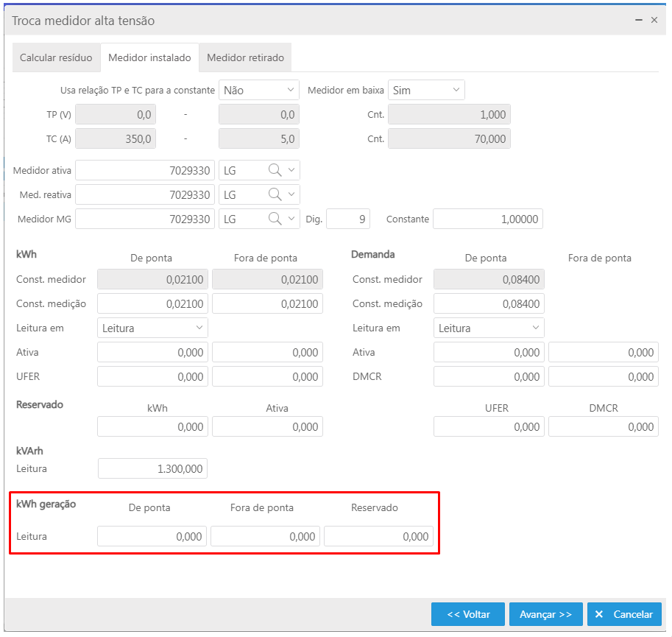Viewport: 672px width, 637px height.
Task: Edit DMCR De ponta field
Action: click(x=489, y=377)
